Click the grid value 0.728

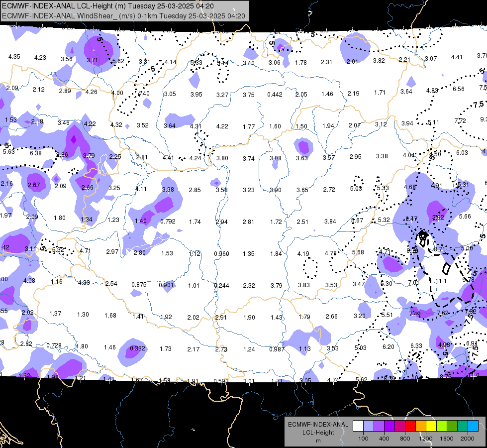click(54, 345)
